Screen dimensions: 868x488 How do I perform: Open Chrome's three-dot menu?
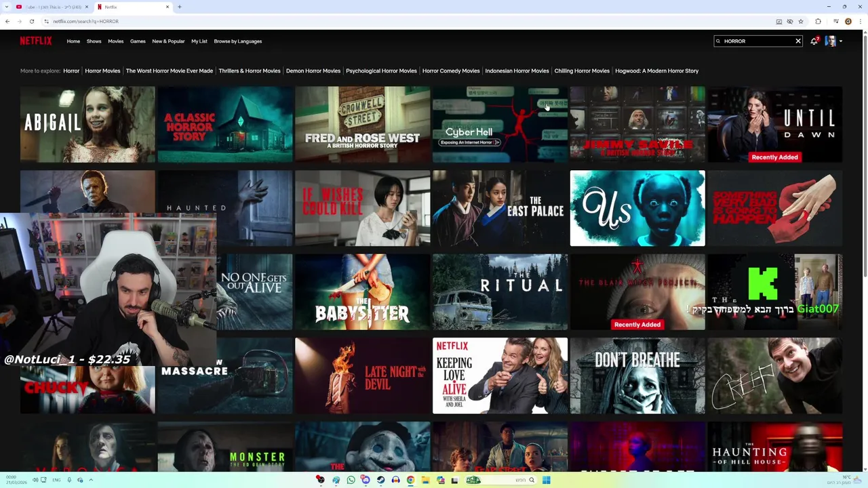coord(860,21)
